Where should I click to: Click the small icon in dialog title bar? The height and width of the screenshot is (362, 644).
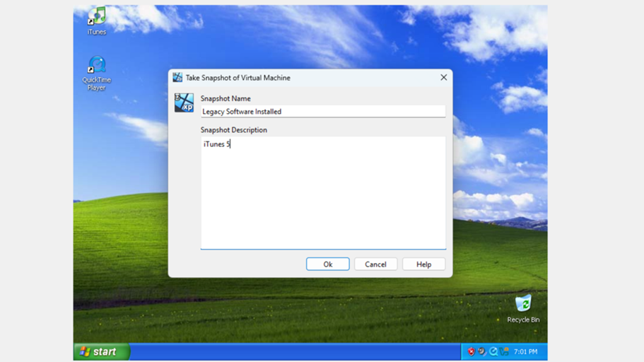[x=177, y=78]
